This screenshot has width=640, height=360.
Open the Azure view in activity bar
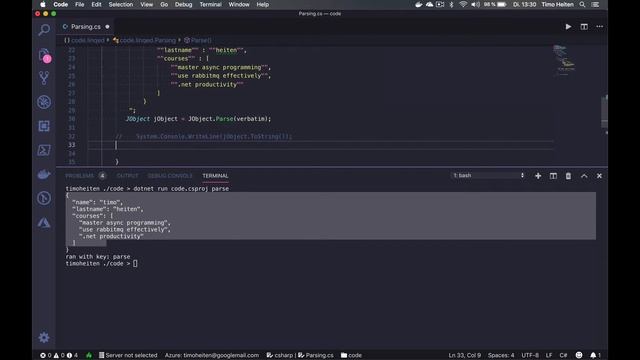point(44,222)
